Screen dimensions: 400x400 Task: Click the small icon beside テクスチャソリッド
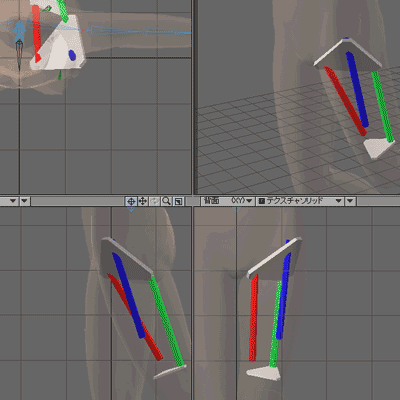[x=262, y=201]
